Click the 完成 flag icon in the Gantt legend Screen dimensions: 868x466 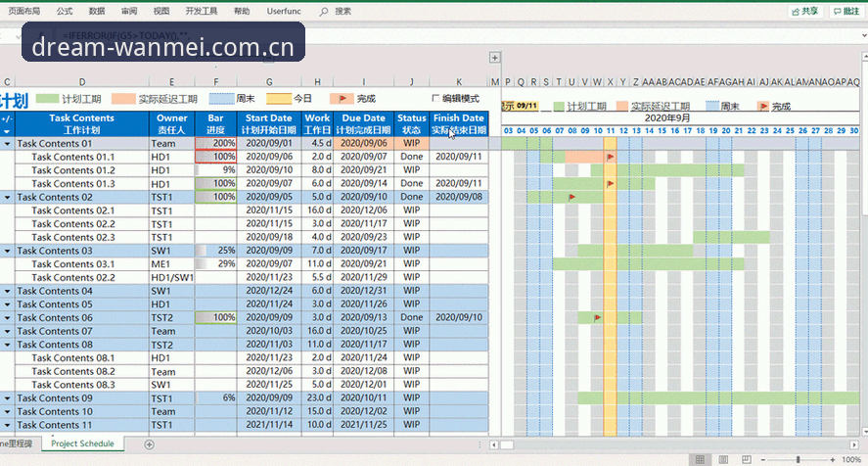click(764, 106)
